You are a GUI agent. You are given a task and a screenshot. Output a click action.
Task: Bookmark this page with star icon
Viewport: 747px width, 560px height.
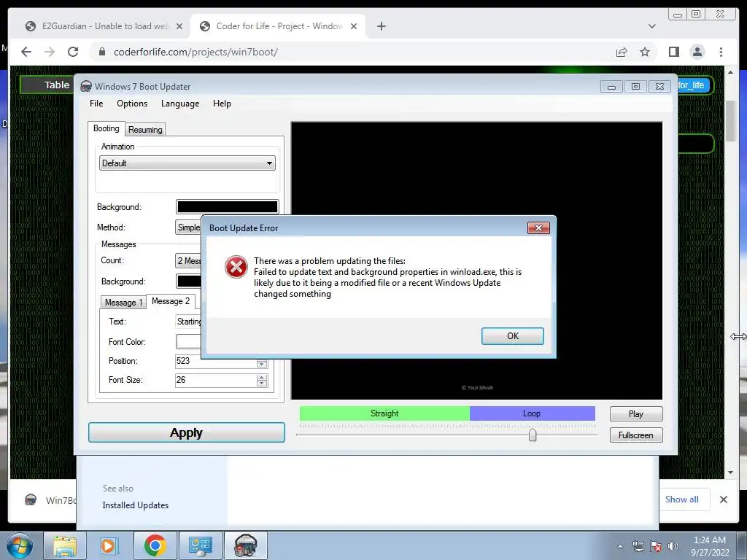[x=645, y=52]
